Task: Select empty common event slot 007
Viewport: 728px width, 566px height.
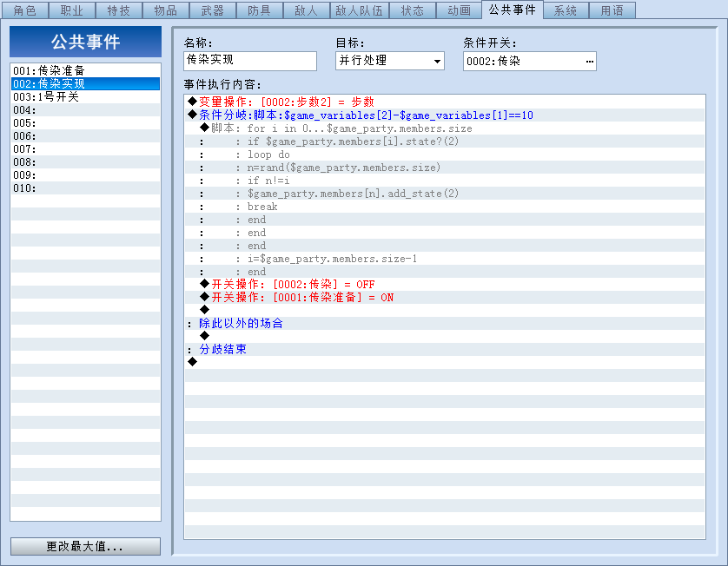Action: [x=85, y=148]
